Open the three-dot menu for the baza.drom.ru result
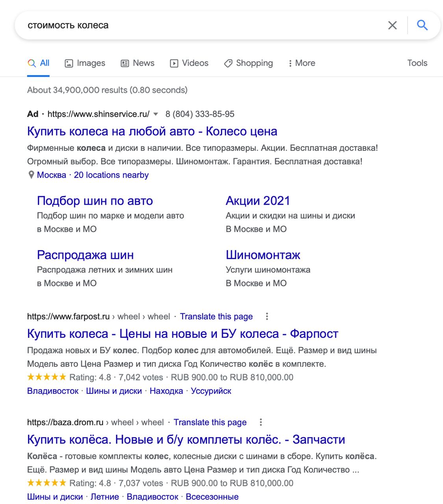The image size is (443, 504). (261, 422)
